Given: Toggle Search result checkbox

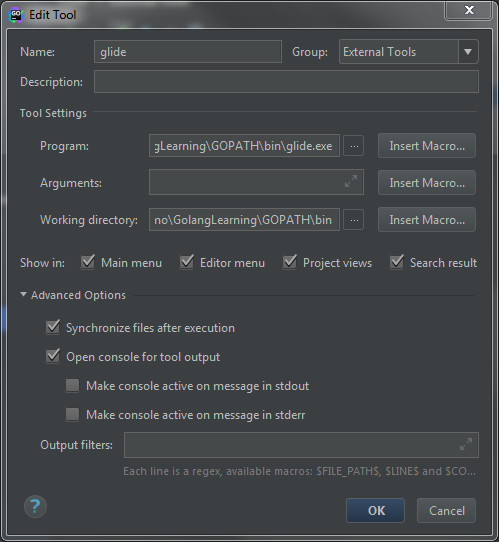Looking at the screenshot, I should (397, 262).
